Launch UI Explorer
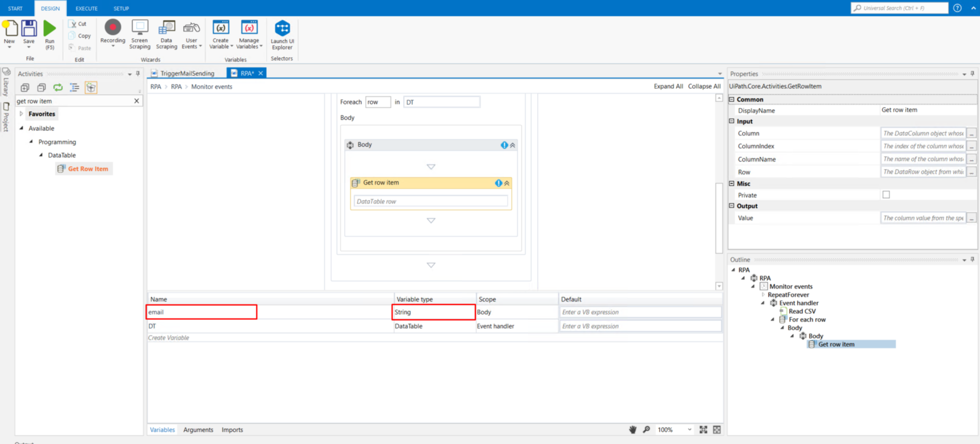This screenshot has height=444, width=980. (x=282, y=29)
